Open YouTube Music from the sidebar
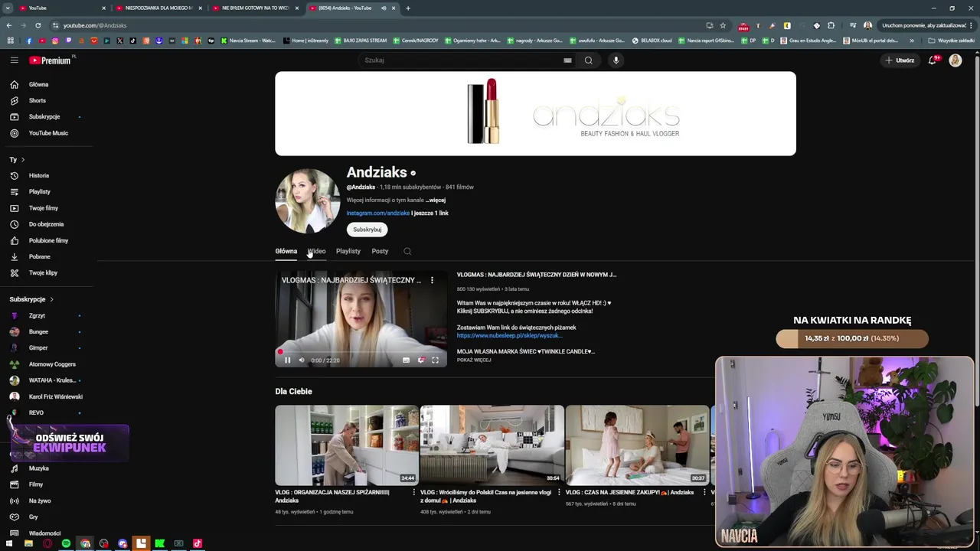This screenshot has height=551, width=980. pos(47,133)
